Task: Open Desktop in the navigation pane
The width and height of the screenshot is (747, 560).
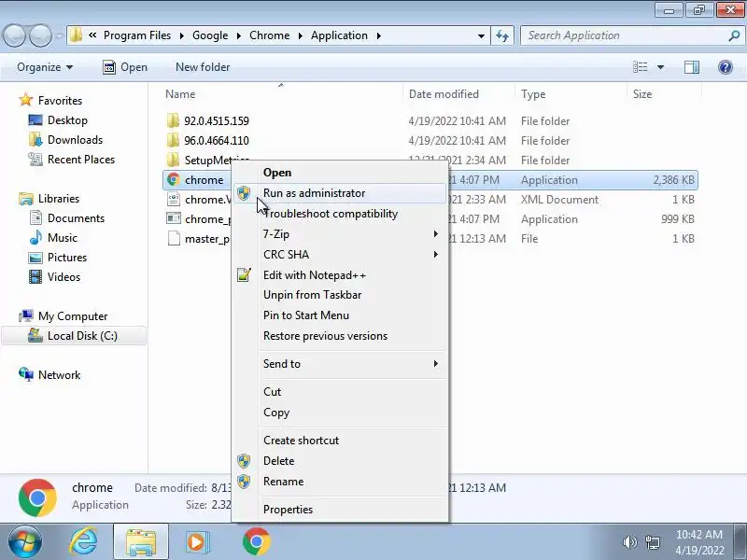Action: pyautogui.click(x=67, y=120)
